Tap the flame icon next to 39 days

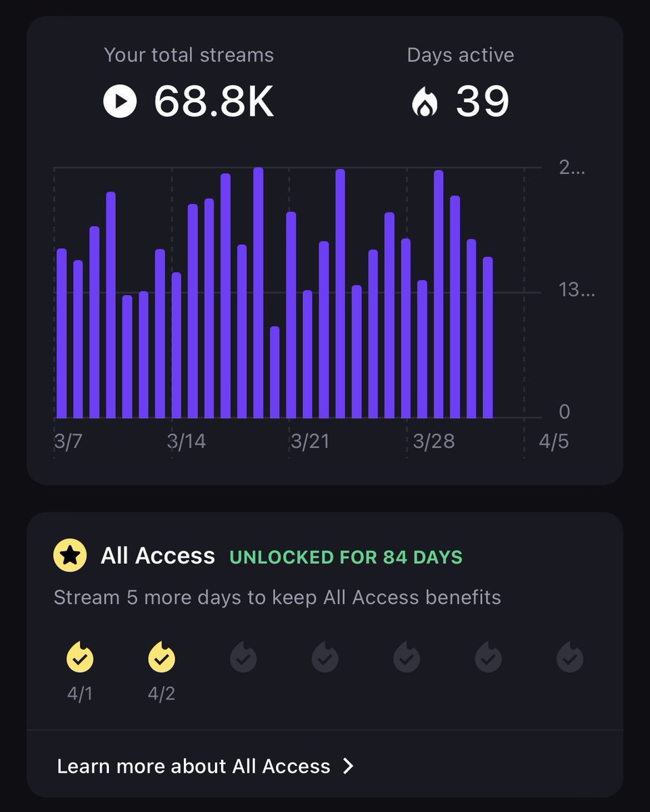(425, 103)
